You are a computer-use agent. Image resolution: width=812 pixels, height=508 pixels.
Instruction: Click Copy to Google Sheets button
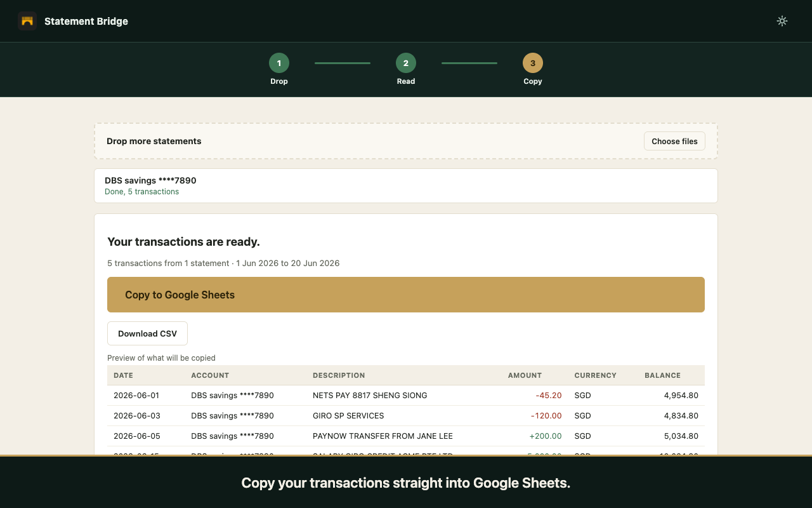click(x=406, y=295)
